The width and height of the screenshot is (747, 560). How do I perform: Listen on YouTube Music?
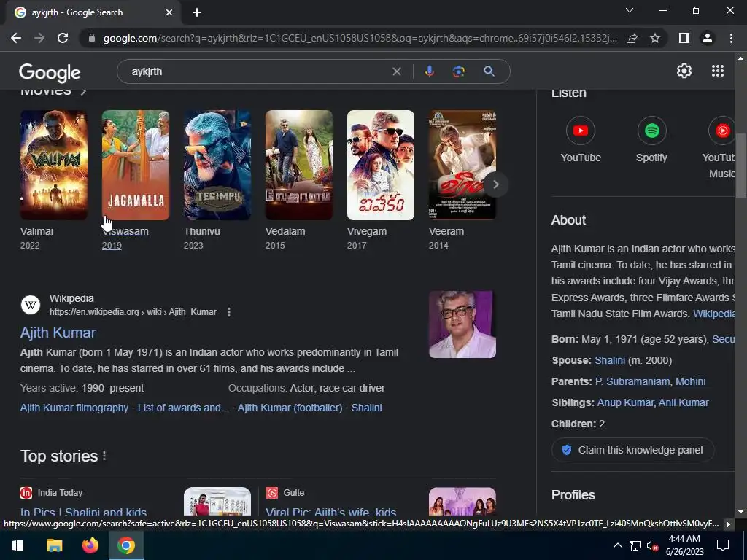pyautogui.click(x=720, y=147)
